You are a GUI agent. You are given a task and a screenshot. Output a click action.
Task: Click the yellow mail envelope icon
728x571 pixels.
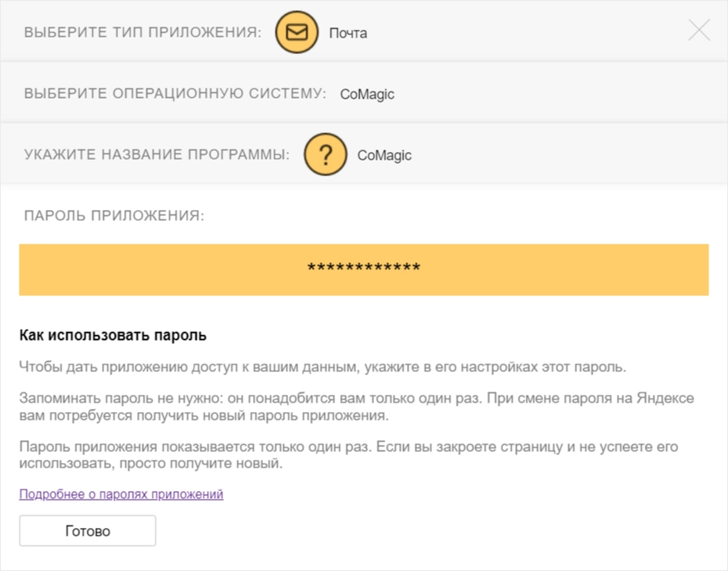(297, 32)
